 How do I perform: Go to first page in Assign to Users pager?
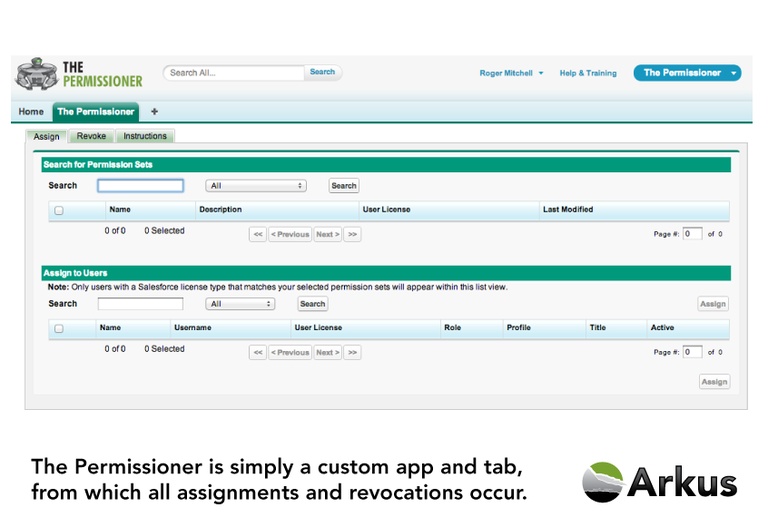[x=258, y=352]
